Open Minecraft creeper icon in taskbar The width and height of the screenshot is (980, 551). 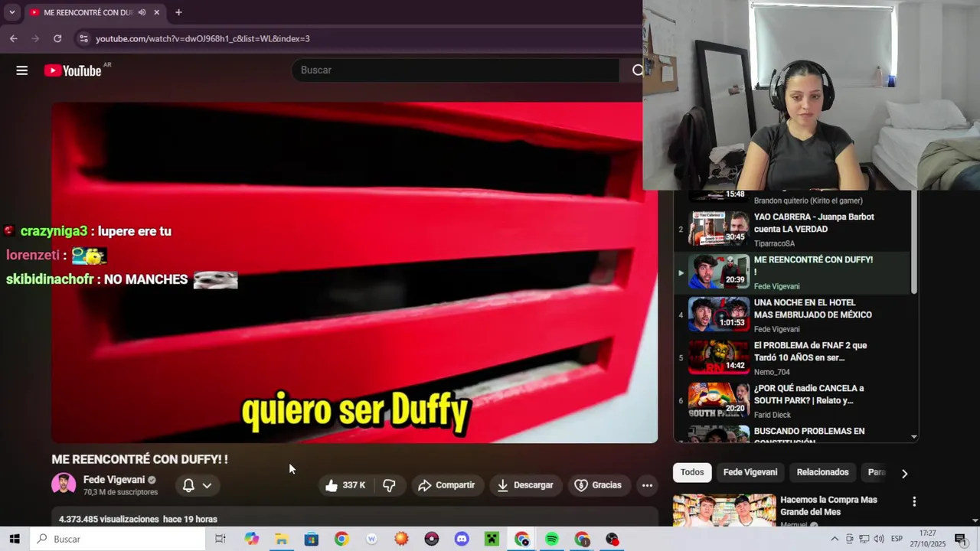click(x=492, y=539)
